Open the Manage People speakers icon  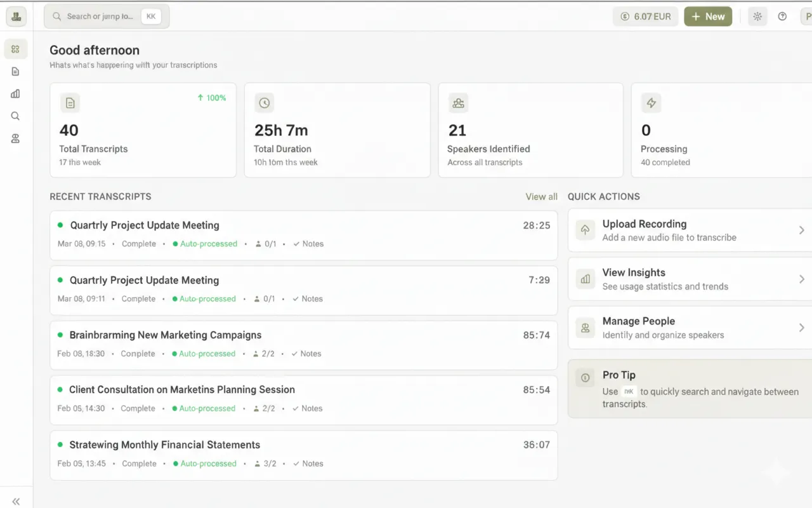(584, 328)
